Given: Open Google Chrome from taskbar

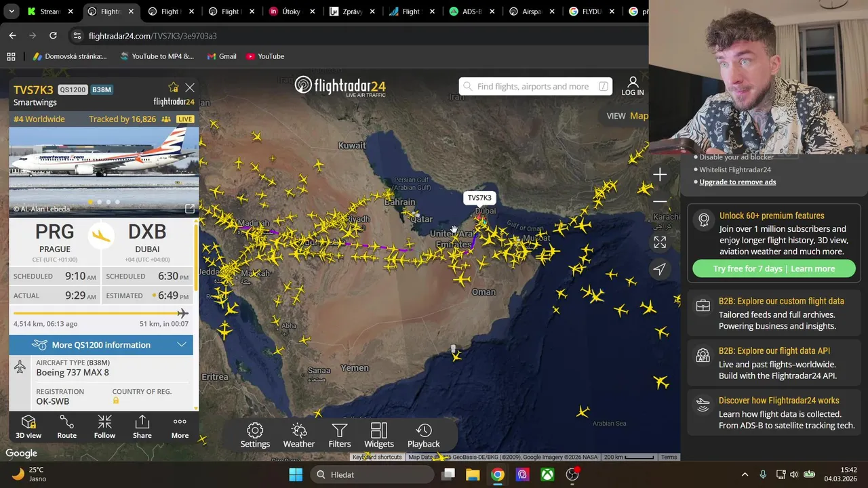Looking at the screenshot, I should pos(498,474).
